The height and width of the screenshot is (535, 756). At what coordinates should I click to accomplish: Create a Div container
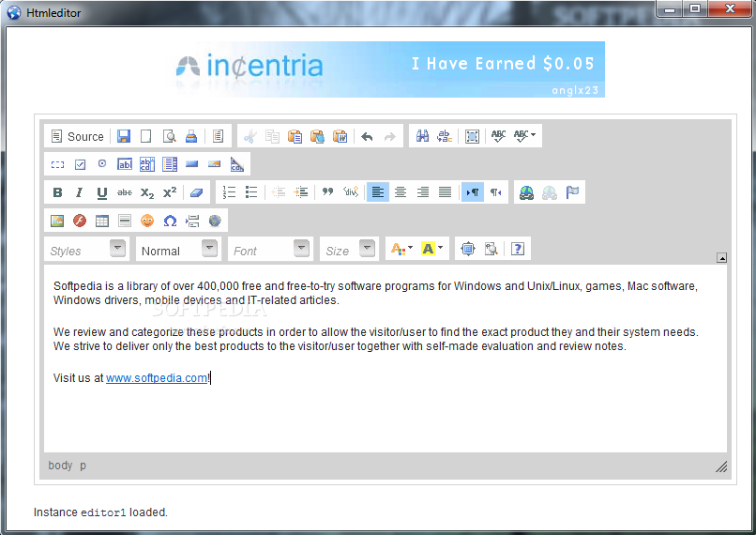pos(351,192)
